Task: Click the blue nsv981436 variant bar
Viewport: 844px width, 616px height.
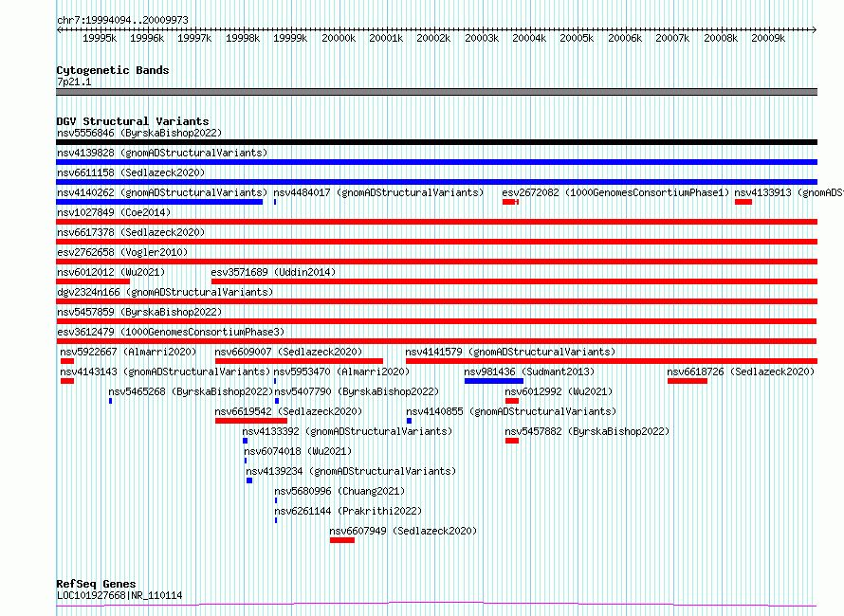Action: [x=493, y=381]
